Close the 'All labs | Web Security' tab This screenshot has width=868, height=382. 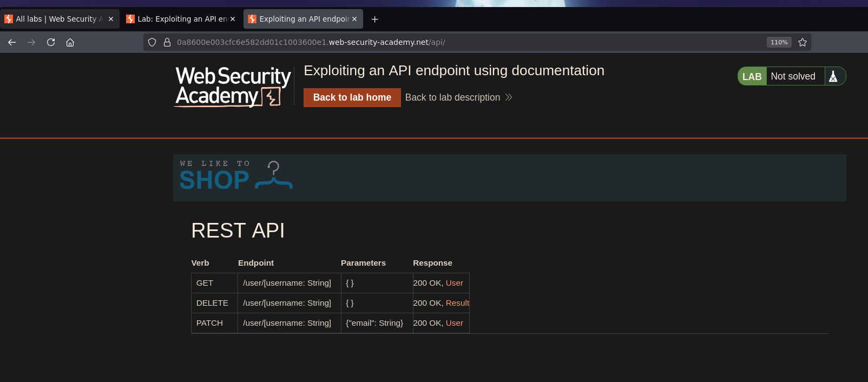(x=111, y=19)
